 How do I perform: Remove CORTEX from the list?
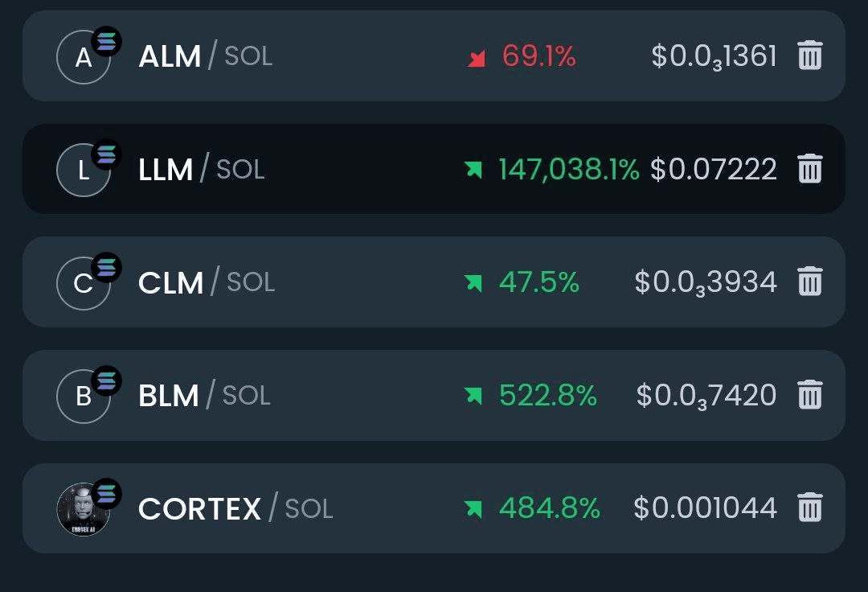(810, 508)
